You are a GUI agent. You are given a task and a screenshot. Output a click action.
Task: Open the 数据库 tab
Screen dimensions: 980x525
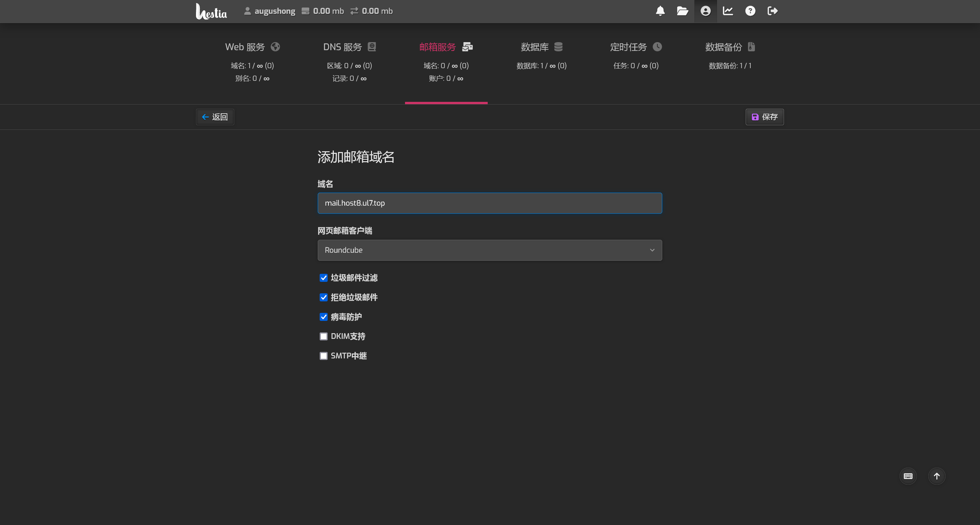coord(541,47)
